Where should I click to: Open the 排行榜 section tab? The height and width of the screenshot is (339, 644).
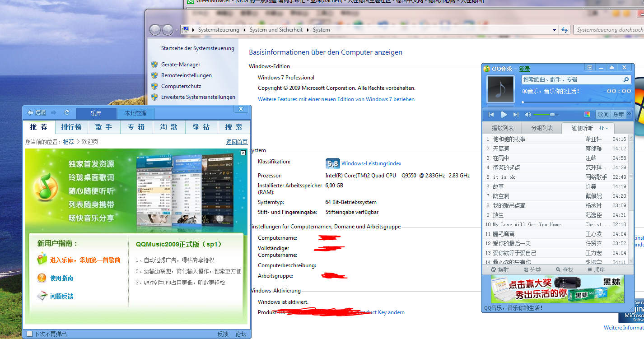[x=71, y=127]
